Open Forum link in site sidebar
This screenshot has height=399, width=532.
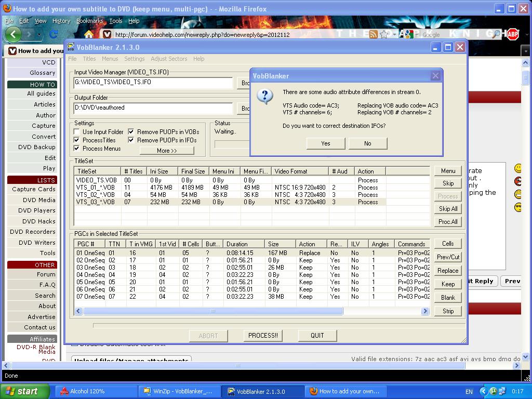point(46,274)
